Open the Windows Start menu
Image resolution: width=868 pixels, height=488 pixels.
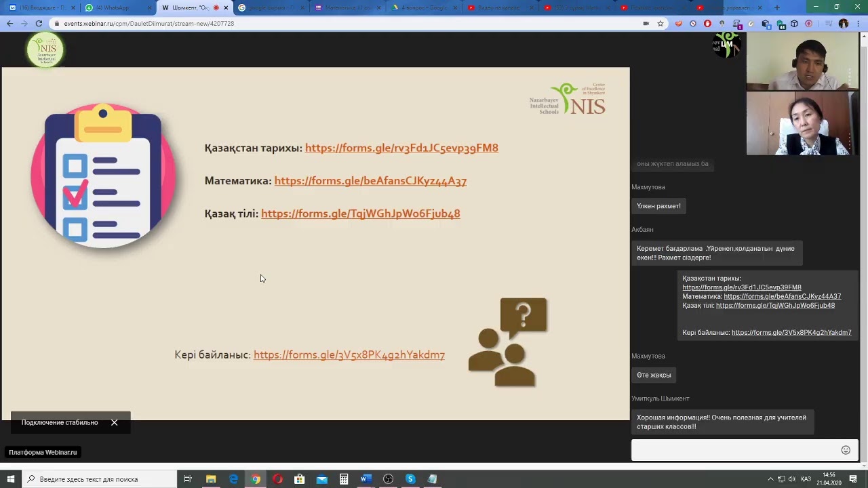point(10,479)
